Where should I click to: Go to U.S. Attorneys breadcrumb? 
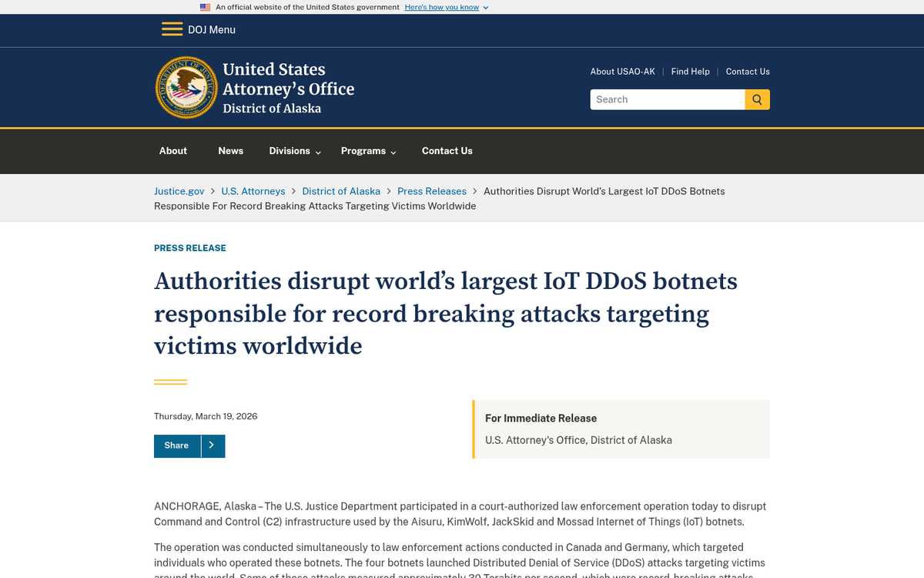(253, 191)
